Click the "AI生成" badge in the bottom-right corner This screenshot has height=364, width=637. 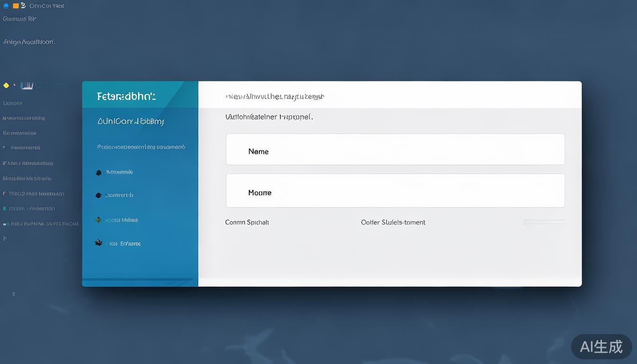[601, 346]
